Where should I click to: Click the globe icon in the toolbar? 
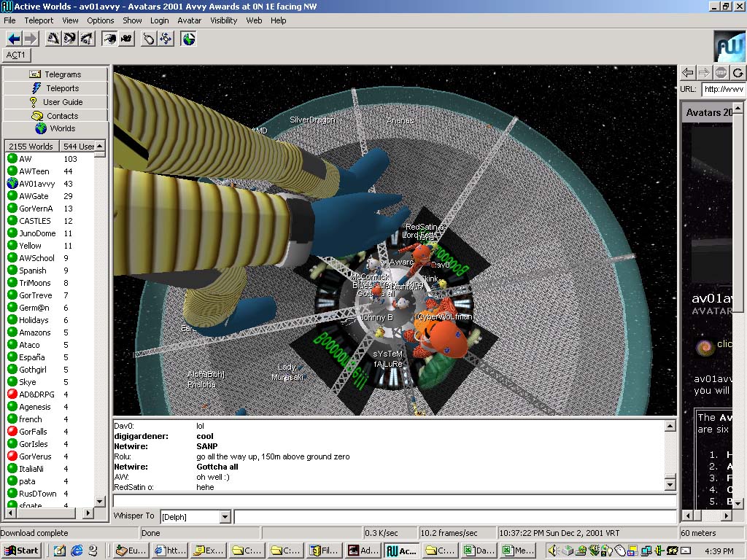tap(189, 39)
